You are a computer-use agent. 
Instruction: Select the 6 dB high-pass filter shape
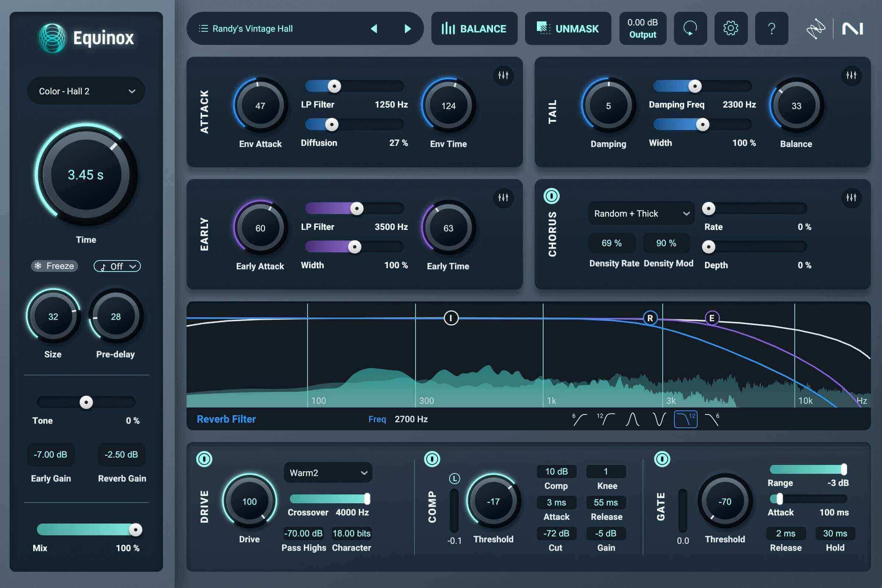click(x=579, y=419)
